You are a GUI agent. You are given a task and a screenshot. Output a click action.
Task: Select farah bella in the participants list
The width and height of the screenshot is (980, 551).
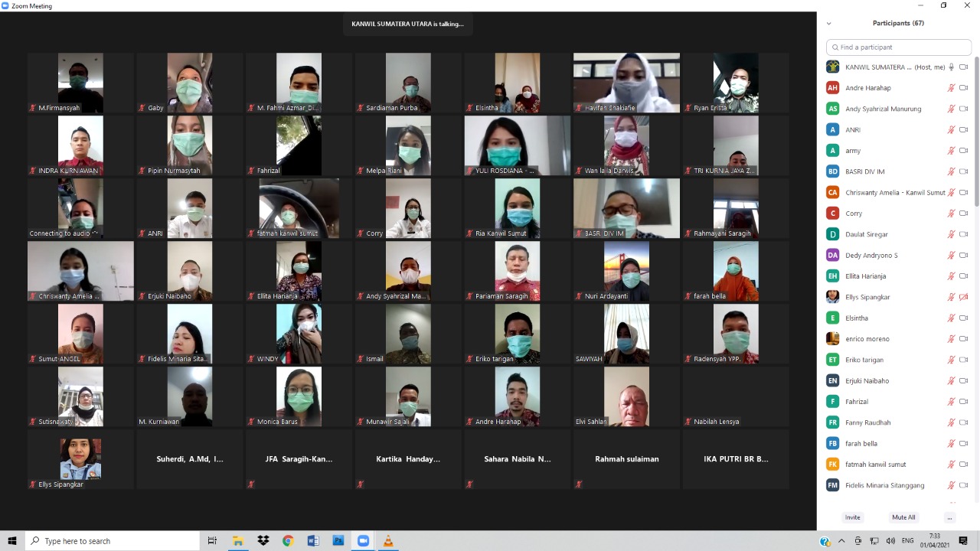pos(899,443)
